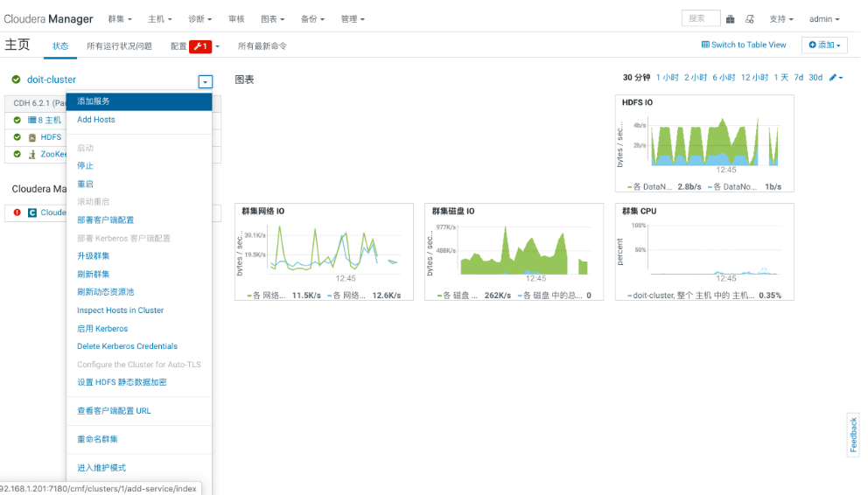Choose 添加服务 in the cluster menu
The image size is (868, 495).
(139, 101)
